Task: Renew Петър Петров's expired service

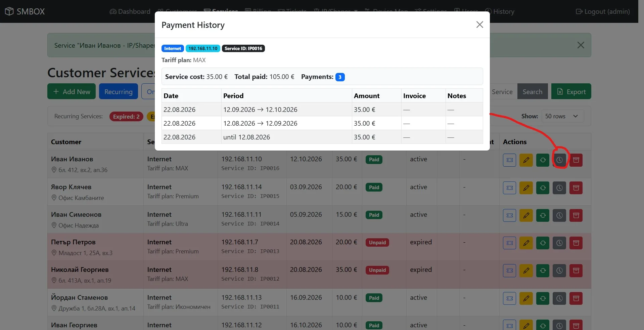Action: tap(543, 243)
